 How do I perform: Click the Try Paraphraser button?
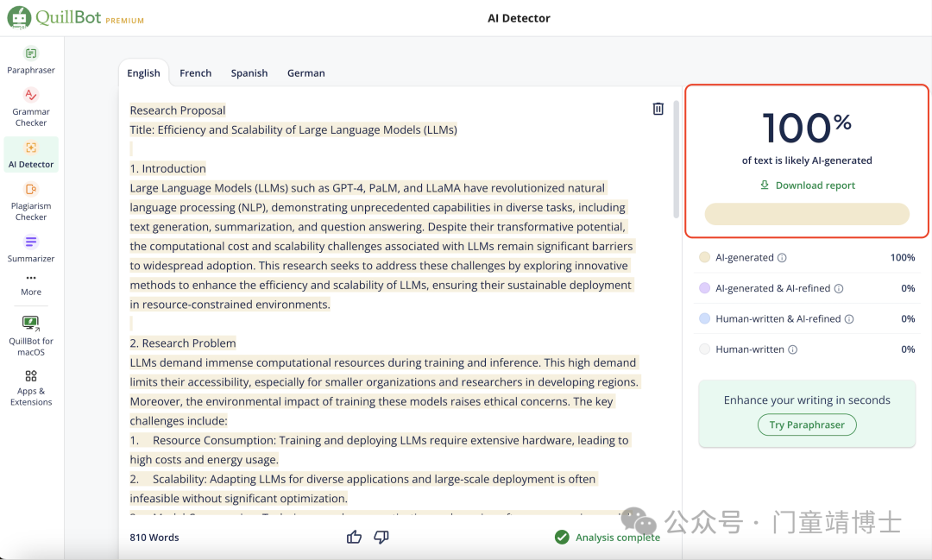point(807,425)
